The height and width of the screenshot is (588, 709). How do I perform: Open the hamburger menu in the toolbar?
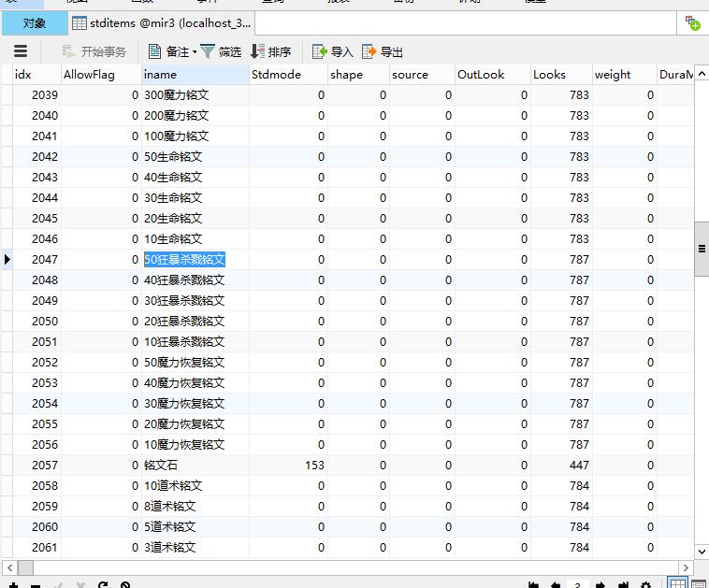[21, 51]
